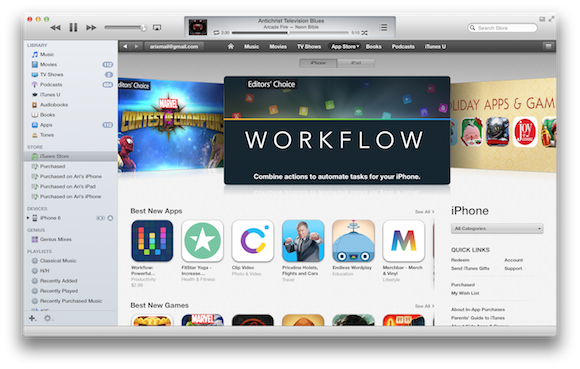Open the FitStar Yoga app icon
This screenshot has width=580, height=369.
(x=202, y=241)
